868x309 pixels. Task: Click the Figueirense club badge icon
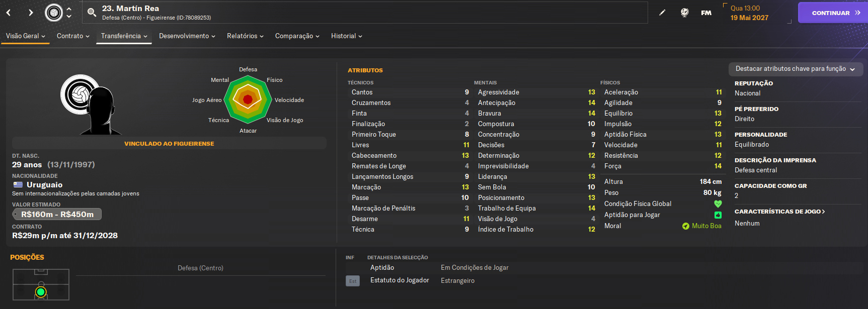coord(54,13)
